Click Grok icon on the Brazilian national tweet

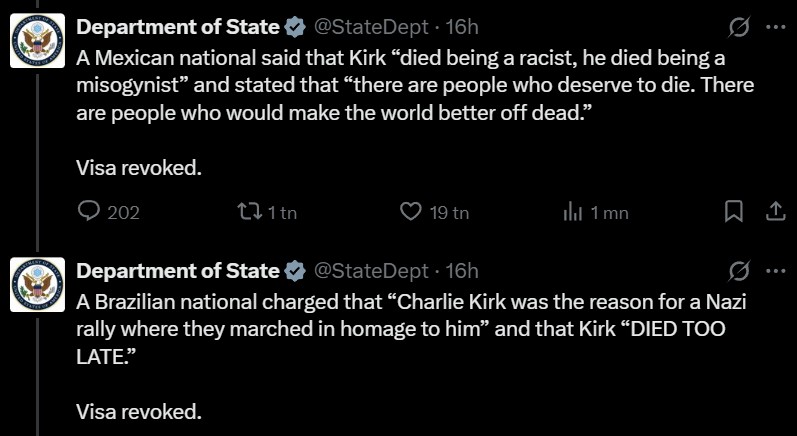tap(740, 271)
